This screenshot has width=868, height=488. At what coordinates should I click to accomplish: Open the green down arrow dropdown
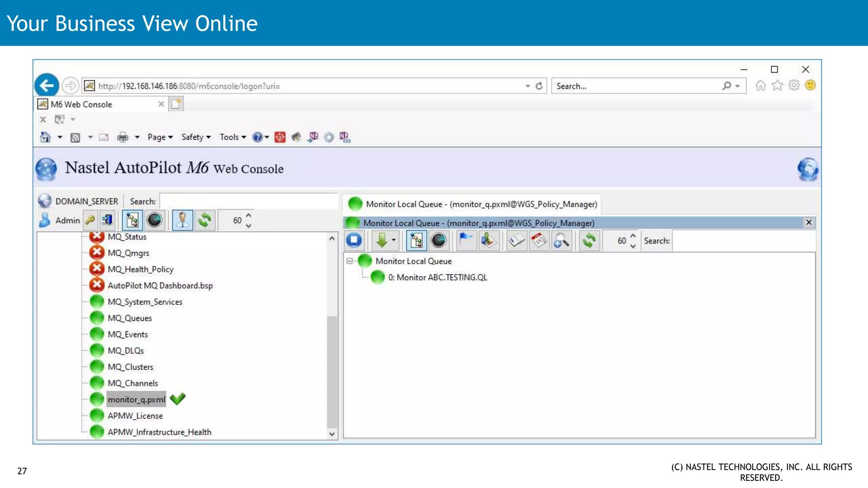click(394, 241)
